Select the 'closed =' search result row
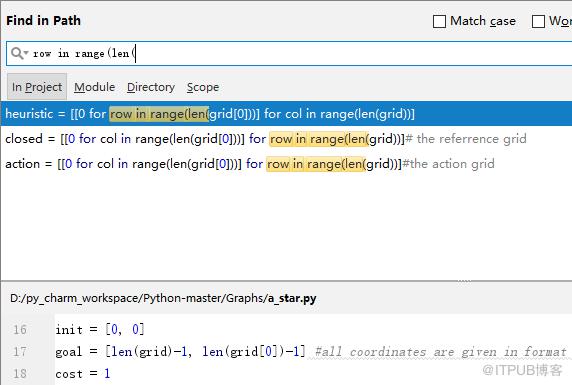 [286, 139]
